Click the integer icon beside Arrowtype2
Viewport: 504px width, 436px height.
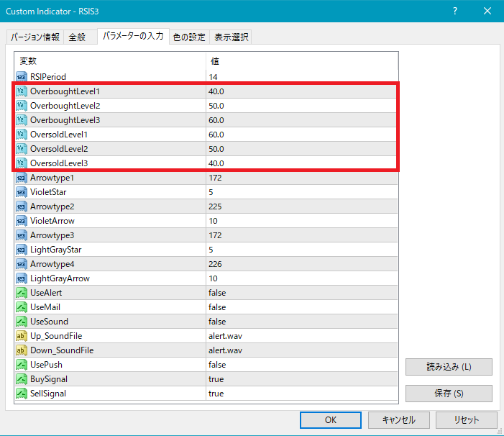[22, 206]
